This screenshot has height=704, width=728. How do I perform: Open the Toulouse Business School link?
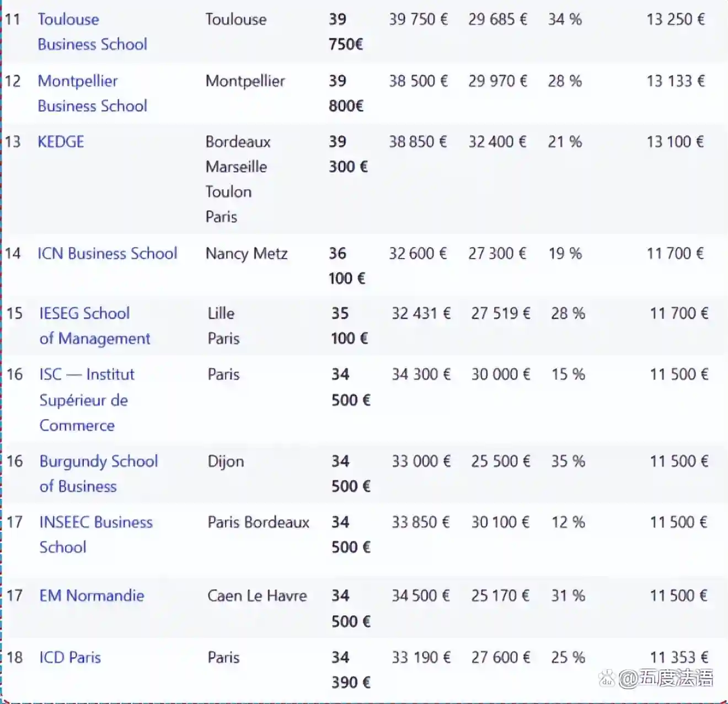click(x=92, y=31)
